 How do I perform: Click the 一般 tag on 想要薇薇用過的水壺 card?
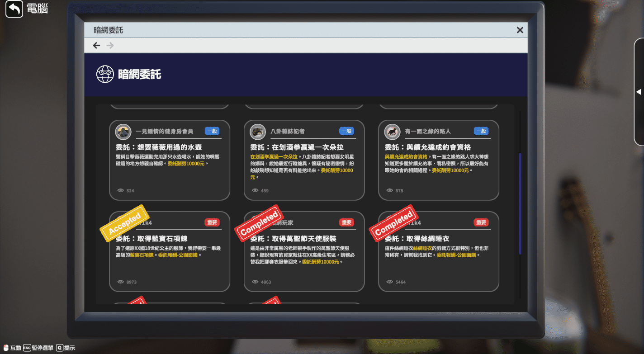coord(212,131)
